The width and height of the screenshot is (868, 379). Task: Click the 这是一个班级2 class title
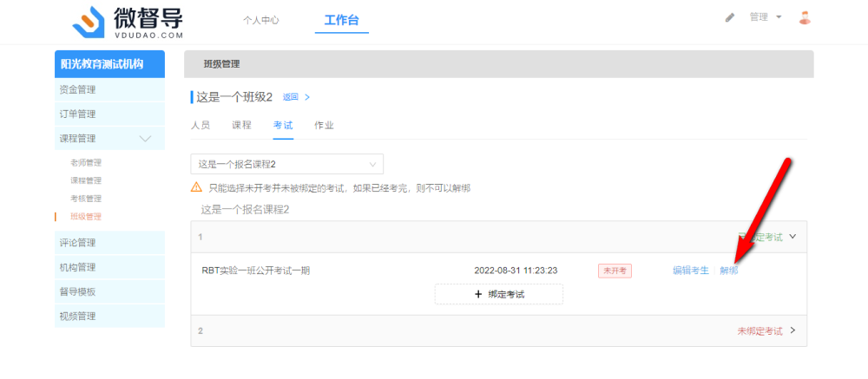(x=234, y=97)
